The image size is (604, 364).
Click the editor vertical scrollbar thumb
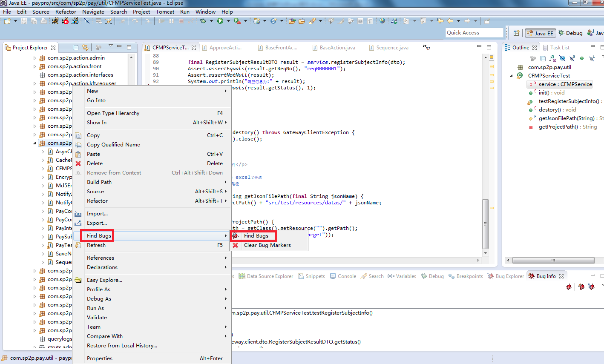click(x=485, y=224)
